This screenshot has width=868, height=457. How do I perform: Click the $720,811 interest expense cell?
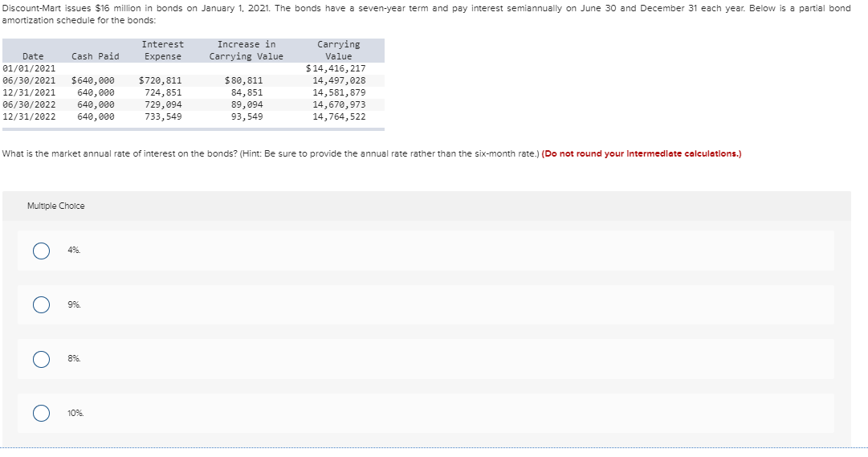pyautogui.click(x=160, y=81)
